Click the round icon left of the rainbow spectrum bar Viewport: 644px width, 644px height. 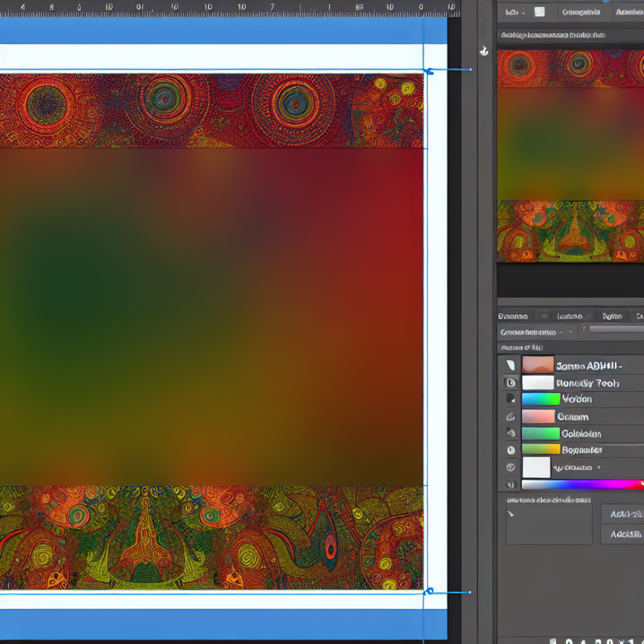(x=510, y=485)
